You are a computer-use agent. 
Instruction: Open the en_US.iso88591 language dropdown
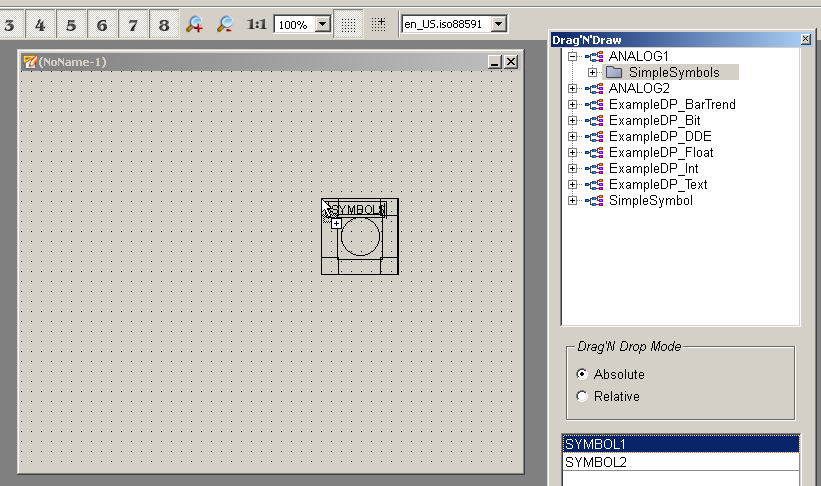499,23
